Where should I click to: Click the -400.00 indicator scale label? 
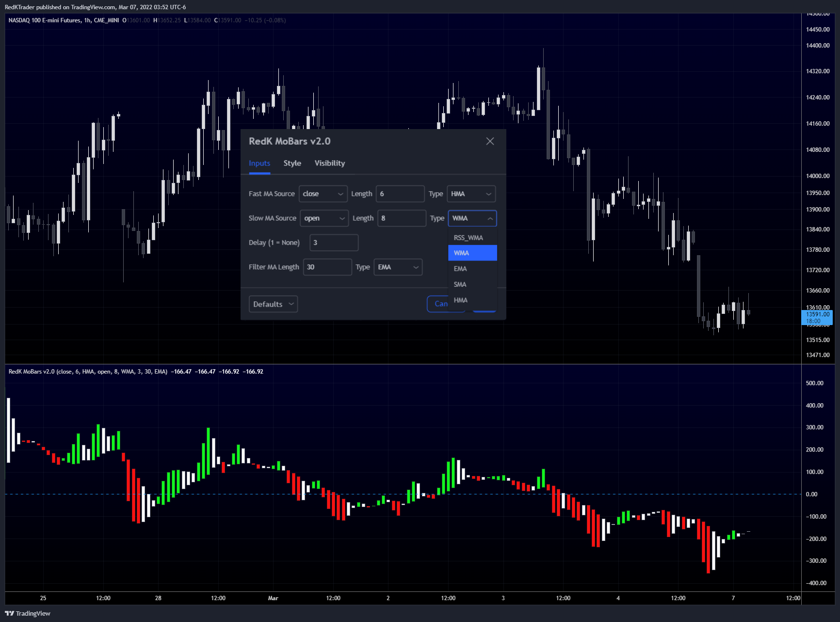(816, 583)
